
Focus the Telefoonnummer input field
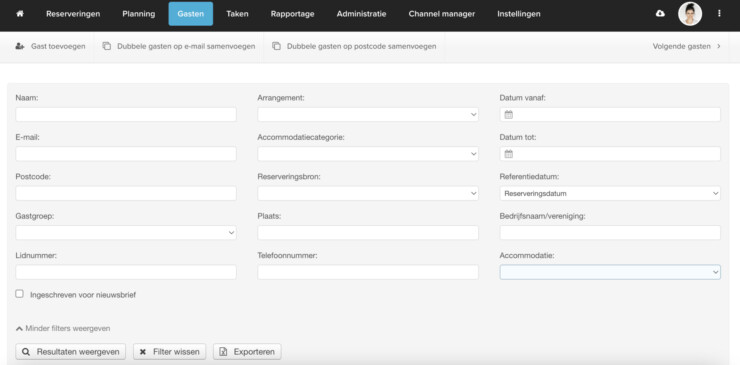pyautogui.click(x=368, y=272)
